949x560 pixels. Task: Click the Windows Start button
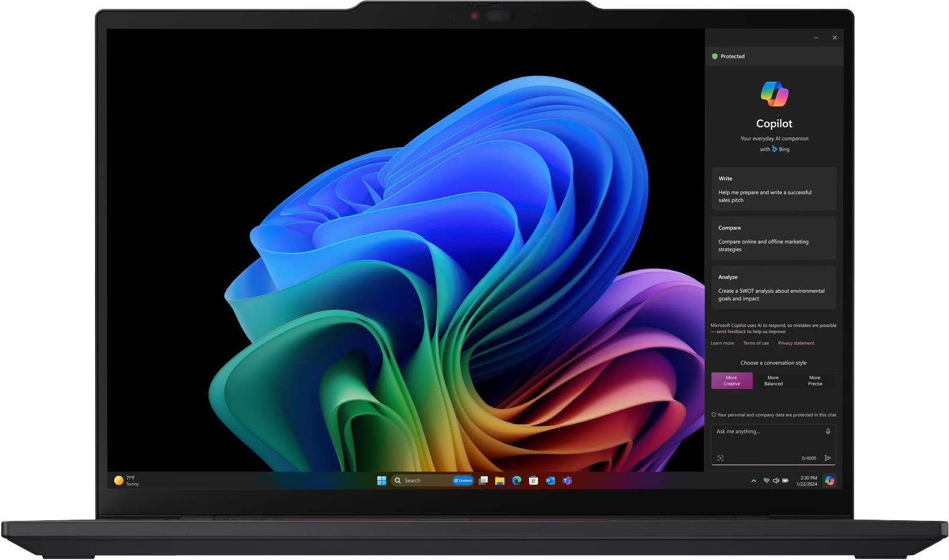point(381,480)
